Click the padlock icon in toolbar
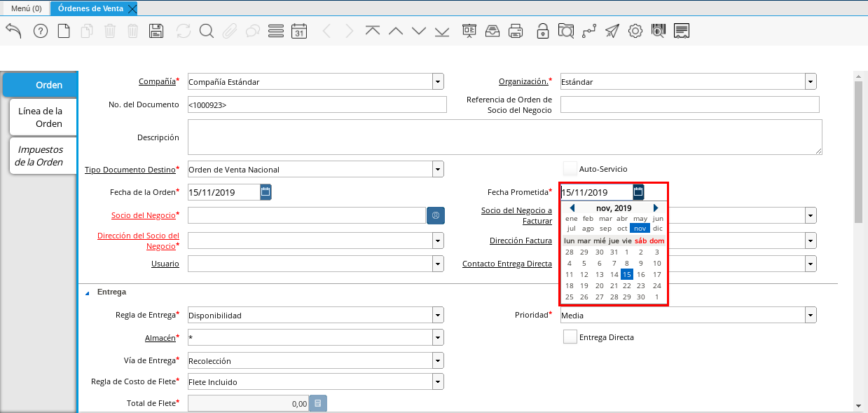868x413 pixels. [x=542, y=31]
